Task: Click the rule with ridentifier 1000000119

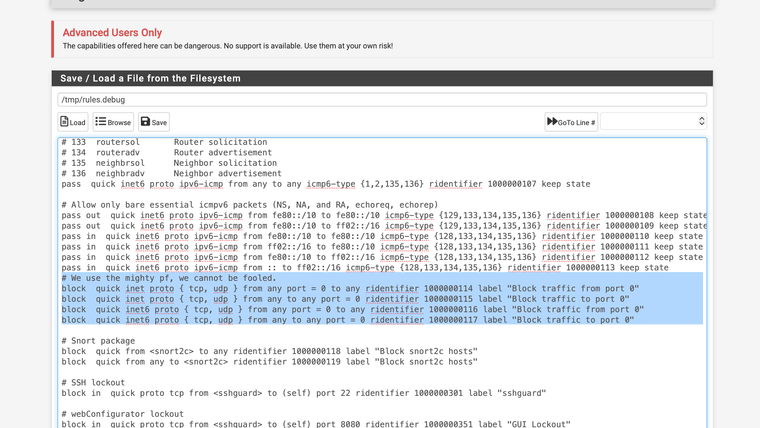Action: (269, 362)
